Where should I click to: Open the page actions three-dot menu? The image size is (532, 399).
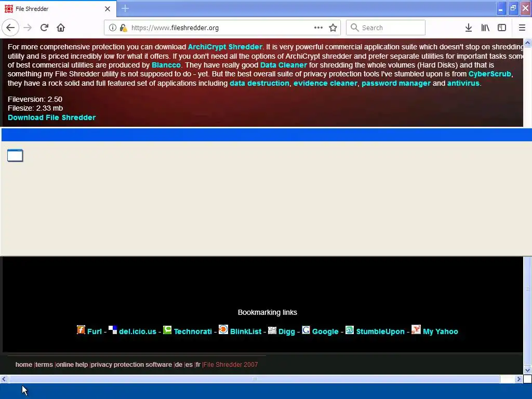point(318,28)
